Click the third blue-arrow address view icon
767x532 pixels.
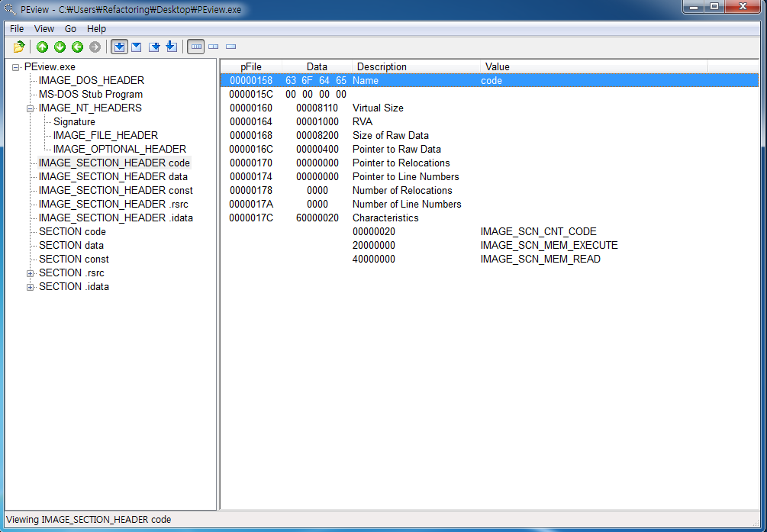pyautogui.click(x=154, y=47)
